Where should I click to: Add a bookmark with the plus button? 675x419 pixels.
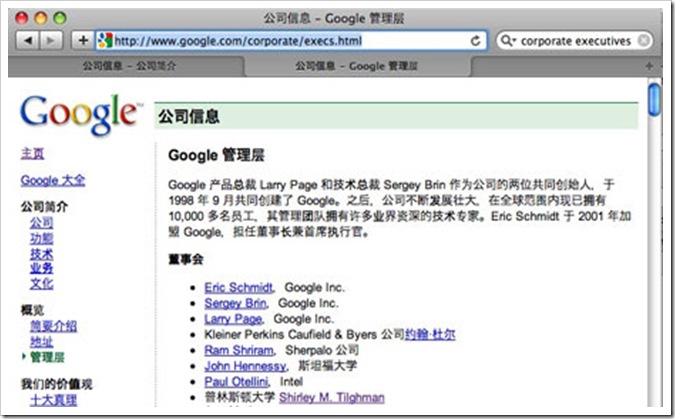[x=83, y=40]
